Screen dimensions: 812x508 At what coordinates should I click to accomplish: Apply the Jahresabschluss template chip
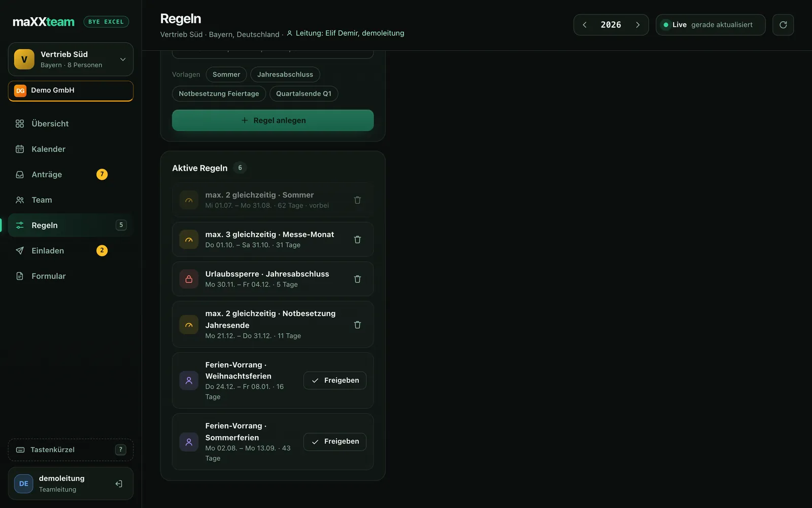(285, 75)
